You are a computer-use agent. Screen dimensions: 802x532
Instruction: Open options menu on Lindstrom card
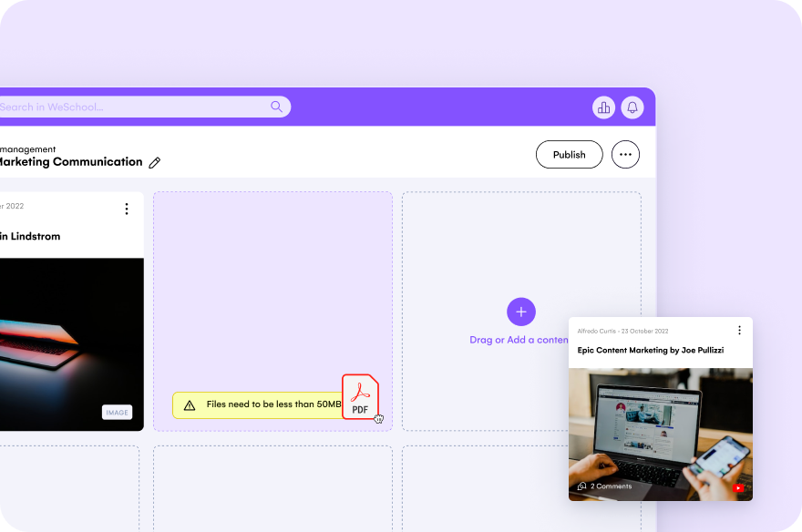[x=127, y=209]
